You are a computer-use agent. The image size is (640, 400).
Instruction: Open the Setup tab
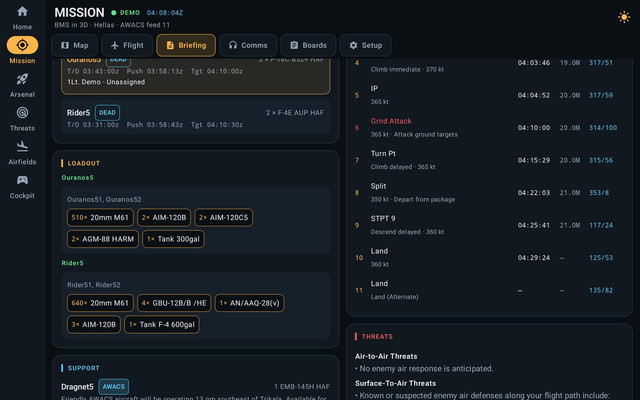pyautogui.click(x=365, y=45)
